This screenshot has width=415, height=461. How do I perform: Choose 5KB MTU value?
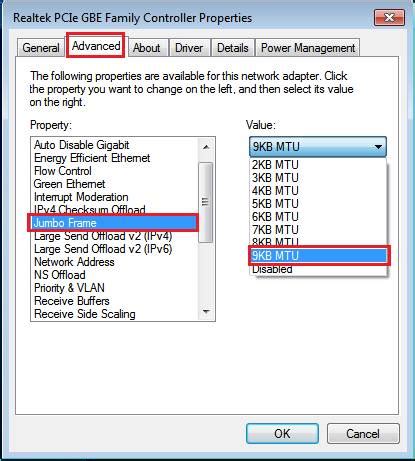pyautogui.click(x=318, y=204)
